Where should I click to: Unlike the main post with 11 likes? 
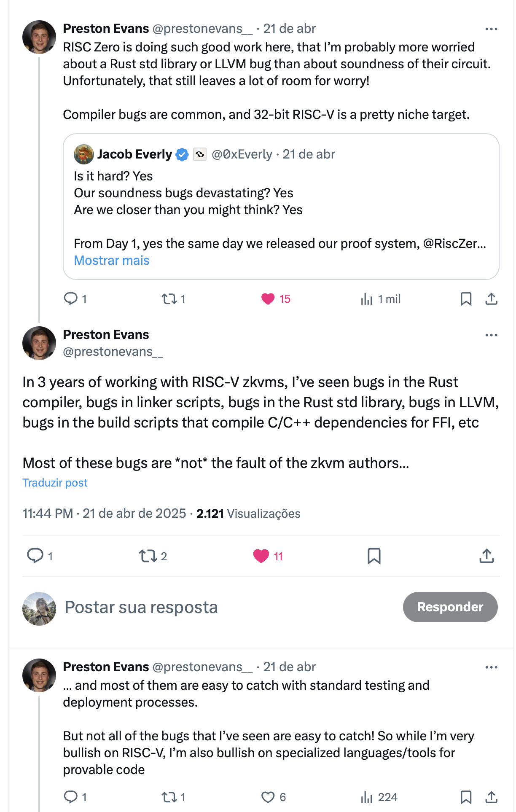coord(261,556)
